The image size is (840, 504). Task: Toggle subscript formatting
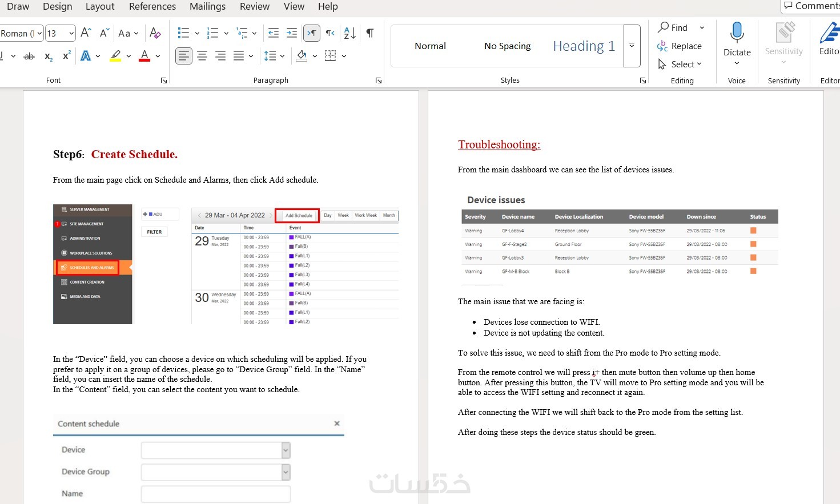pos(49,56)
